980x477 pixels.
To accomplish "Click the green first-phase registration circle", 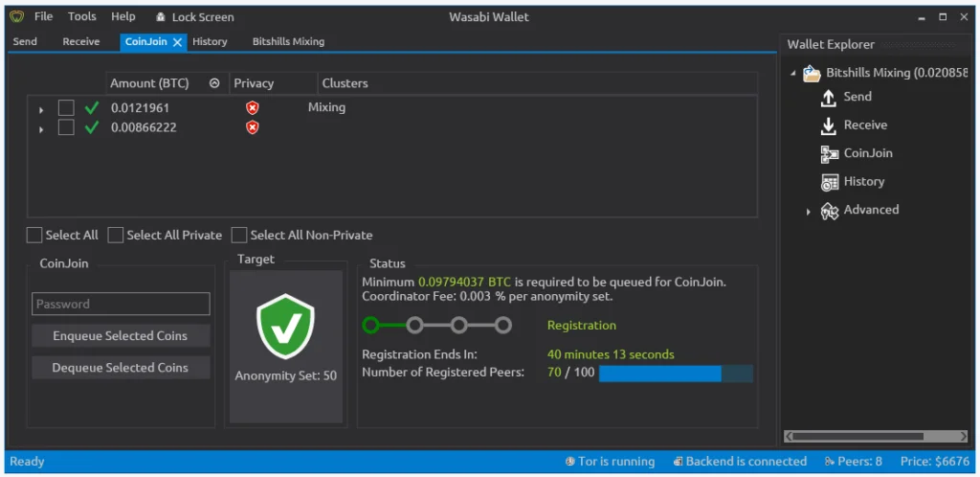I will 370,325.
